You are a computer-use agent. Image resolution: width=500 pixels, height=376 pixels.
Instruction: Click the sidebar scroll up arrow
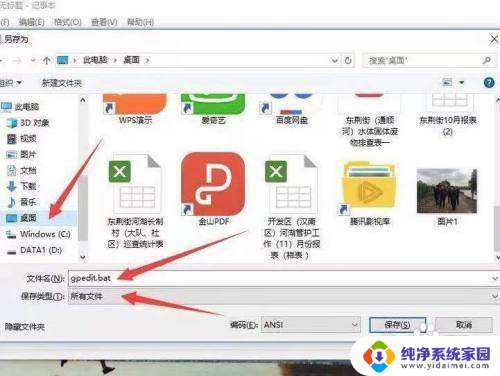83,100
